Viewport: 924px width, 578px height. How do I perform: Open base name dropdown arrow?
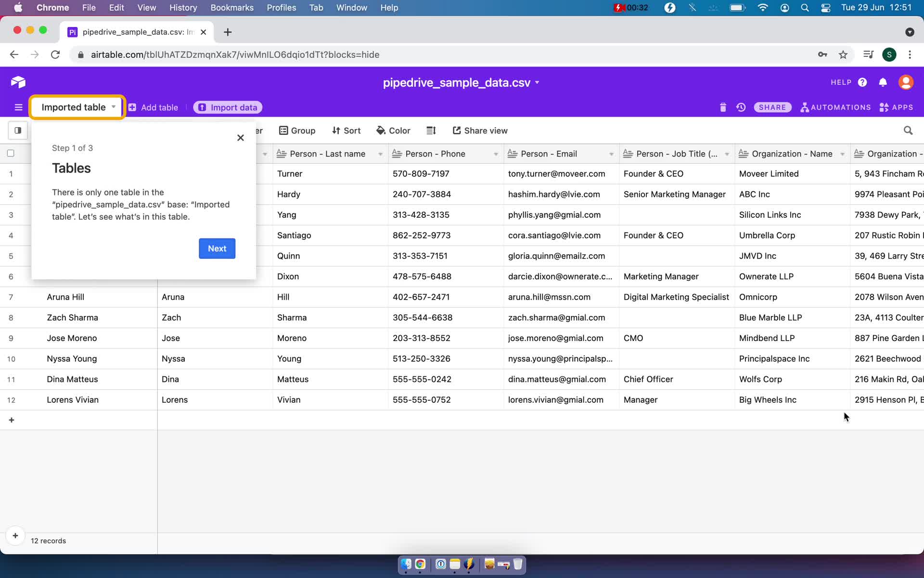(537, 82)
